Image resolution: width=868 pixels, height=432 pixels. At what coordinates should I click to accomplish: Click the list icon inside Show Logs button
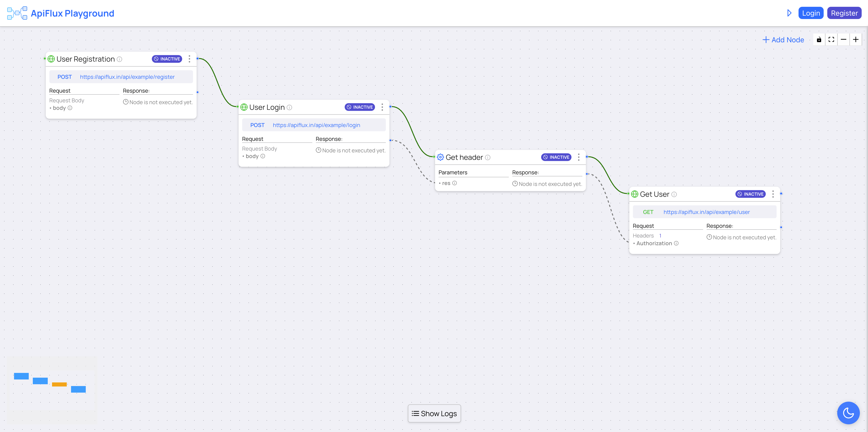[x=415, y=413]
